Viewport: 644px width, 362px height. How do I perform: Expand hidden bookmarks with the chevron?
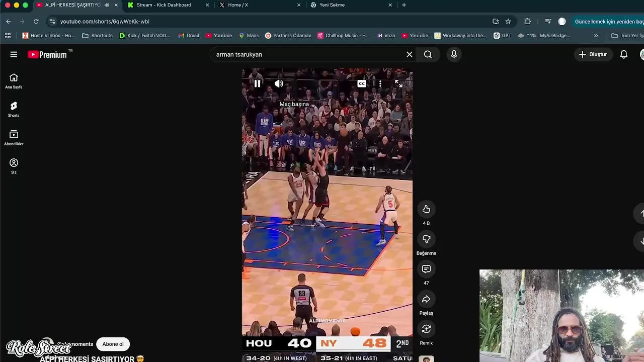coord(596,36)
